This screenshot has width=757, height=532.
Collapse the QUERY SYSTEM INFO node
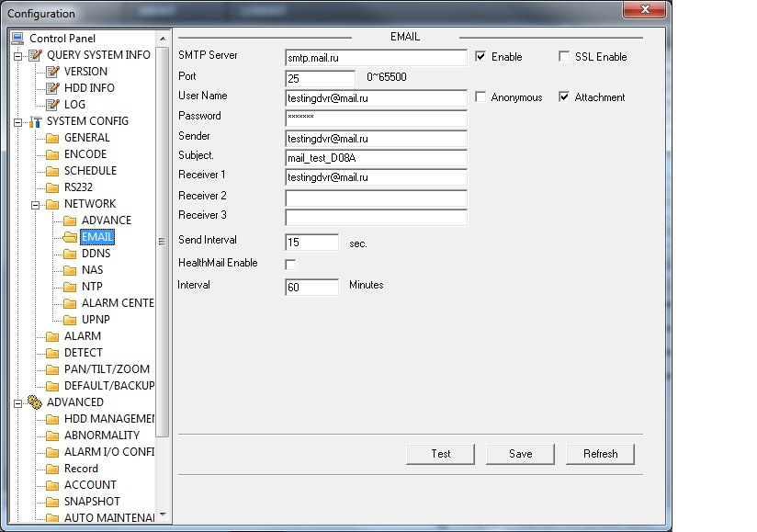click(17, 56)
